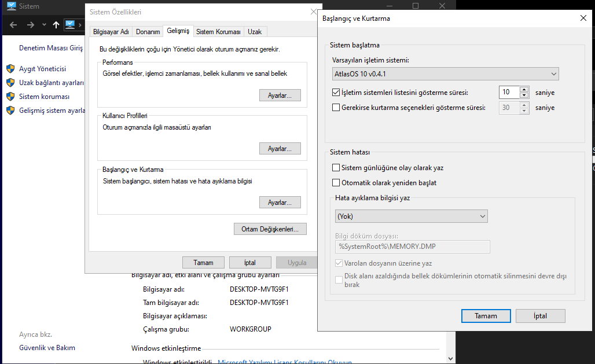
Task: Open Microsoft Yazılımı Lisans Koşullarını link
Action: (x=285, y=362)
